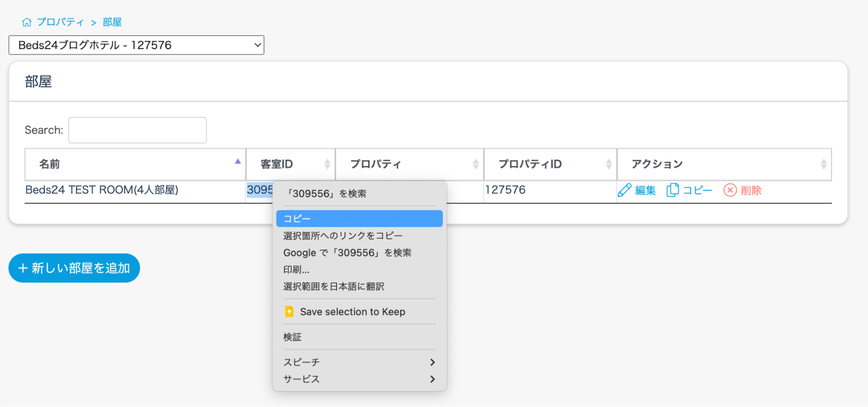Sort by 名前 column arrow
The image size is (868, 407).
pyautogui.click(x=238, y=162)
